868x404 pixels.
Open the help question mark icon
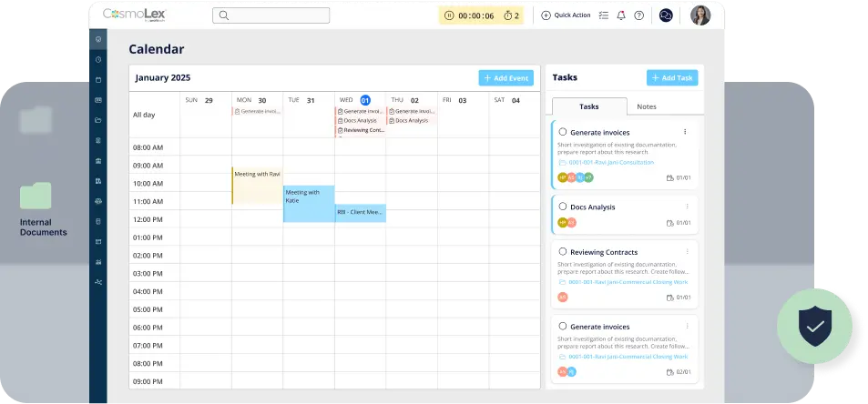pos(638,15)
